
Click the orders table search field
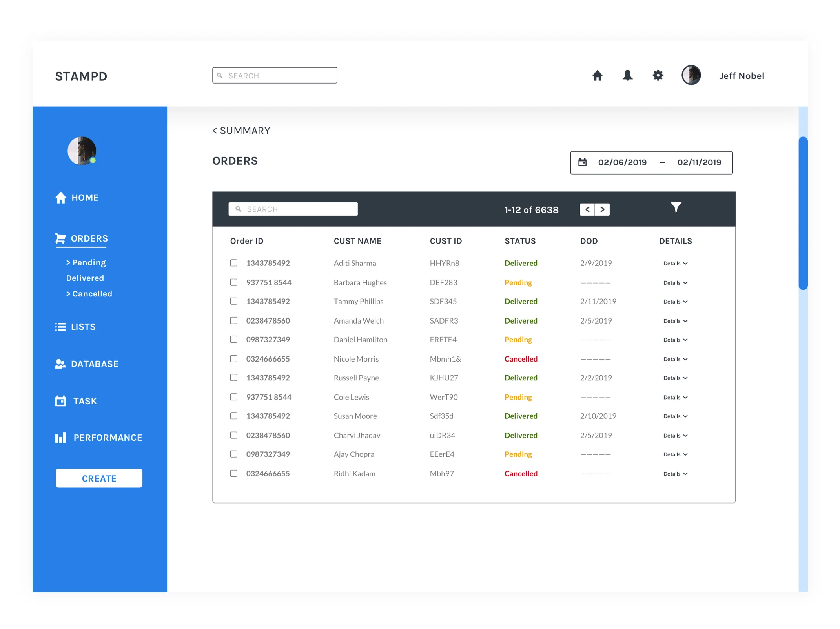click(293, 209)
